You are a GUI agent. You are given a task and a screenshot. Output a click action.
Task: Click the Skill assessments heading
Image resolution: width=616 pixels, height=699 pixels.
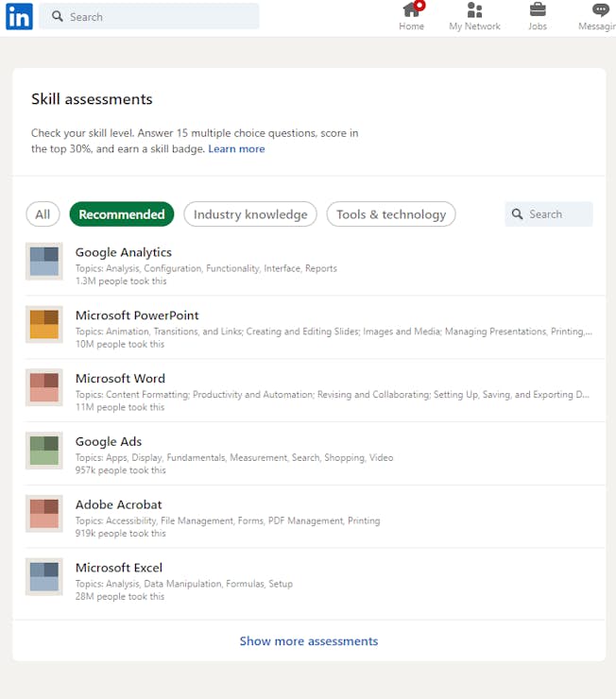(x=92, y=99)
